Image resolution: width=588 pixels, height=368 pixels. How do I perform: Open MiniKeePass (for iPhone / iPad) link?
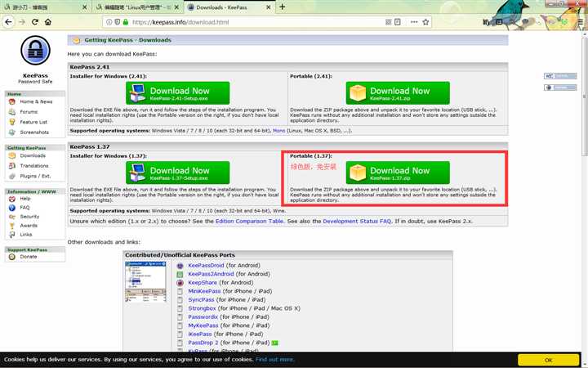[204, 291]
